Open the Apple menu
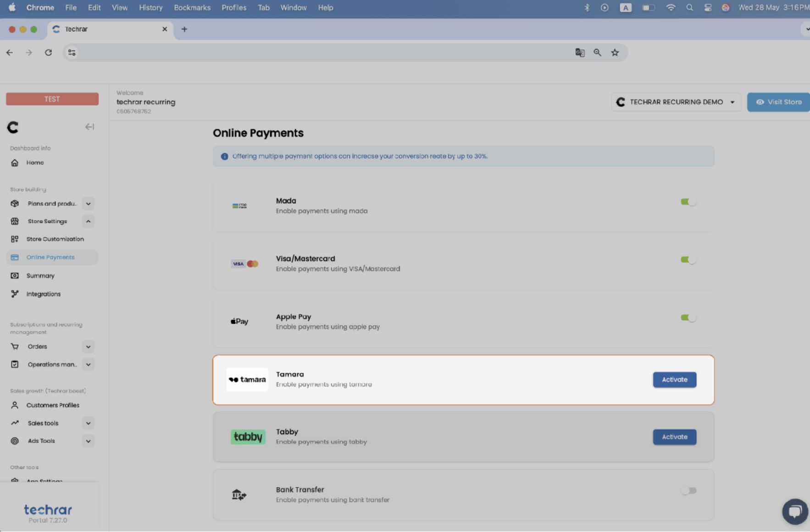810x532 pixels. point(12,8)
